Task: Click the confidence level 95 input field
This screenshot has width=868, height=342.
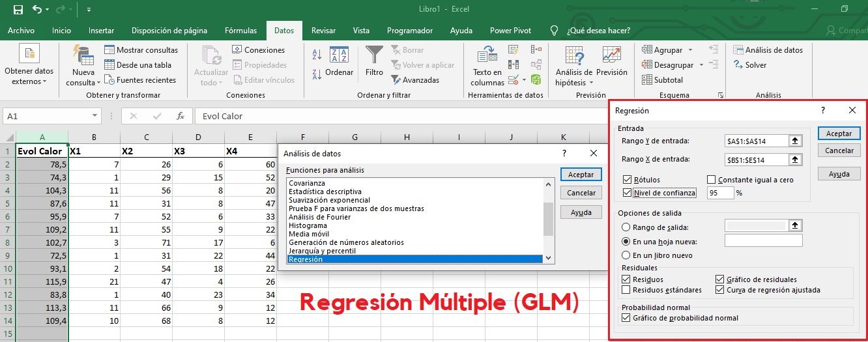Action: 720,193
